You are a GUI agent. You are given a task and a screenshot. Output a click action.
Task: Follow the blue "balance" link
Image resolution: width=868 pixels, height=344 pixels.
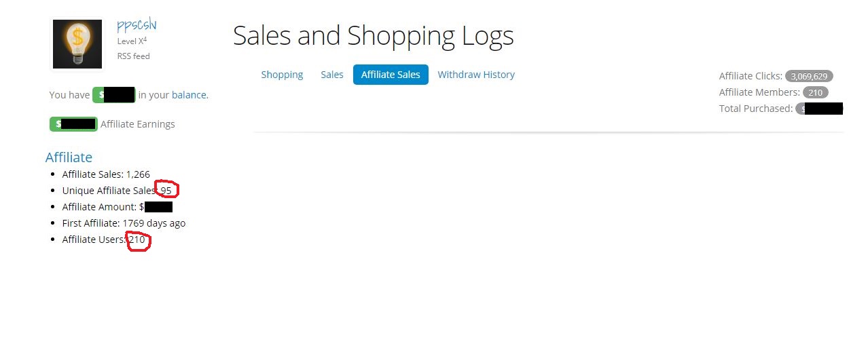(189, 95)
